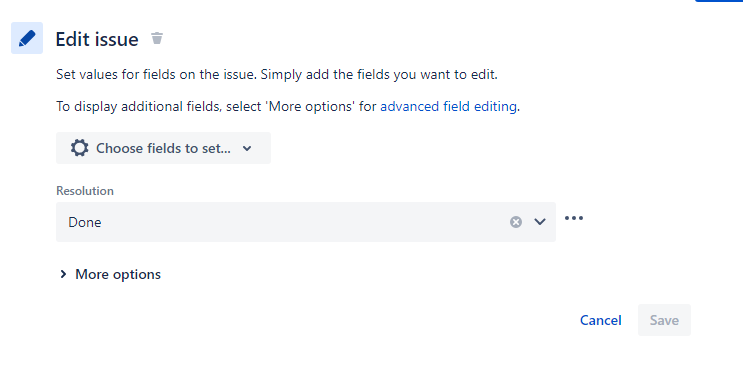Image resolution: width=743 pixels, height=381 pixels.
Task: Delete the Edit issue action via trash icon
Action: point(157,38)
